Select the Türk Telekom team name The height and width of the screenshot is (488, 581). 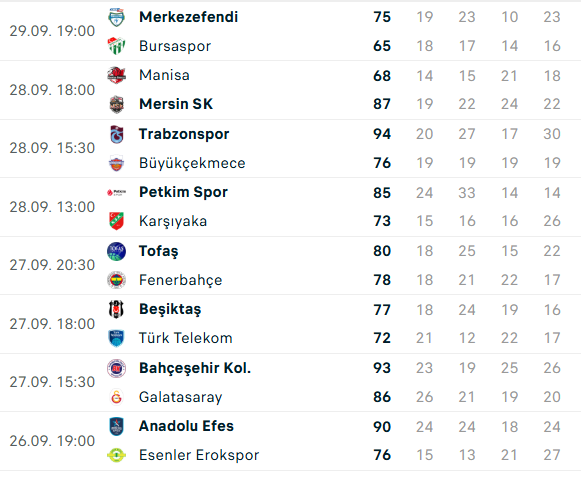pyautogui.click(x=186, y=338)
